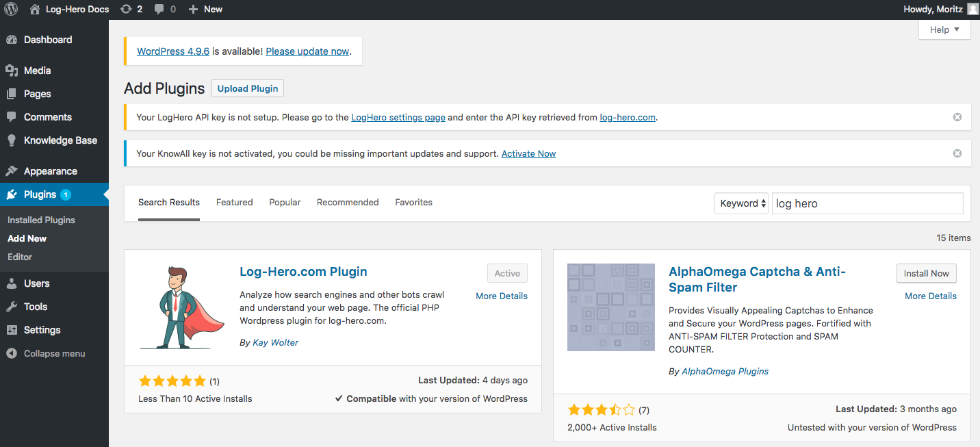Open More Details for AlphaOmega Captcha
The image size is (980, 447).
point(931,296)
